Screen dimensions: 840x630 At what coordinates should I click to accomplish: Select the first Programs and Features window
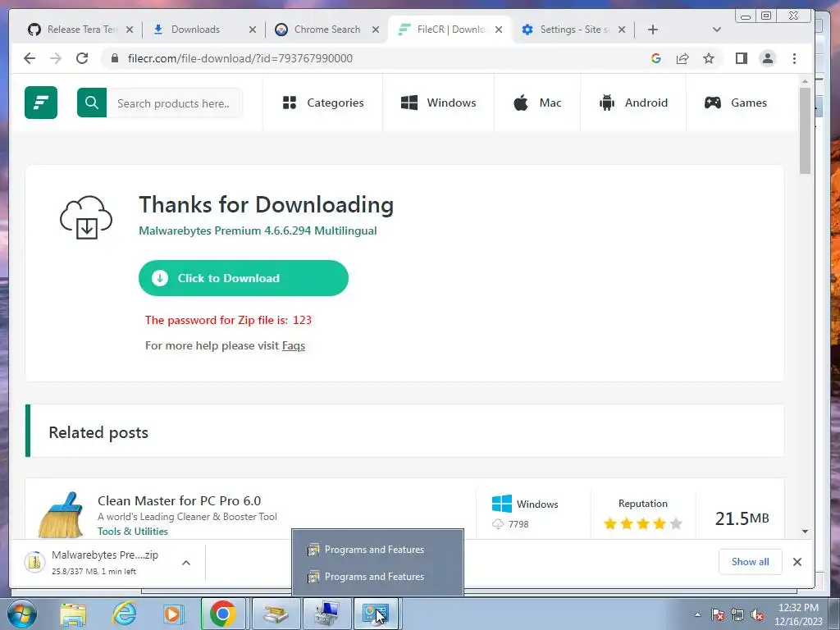pyautogui.click(x=377, y=550)
